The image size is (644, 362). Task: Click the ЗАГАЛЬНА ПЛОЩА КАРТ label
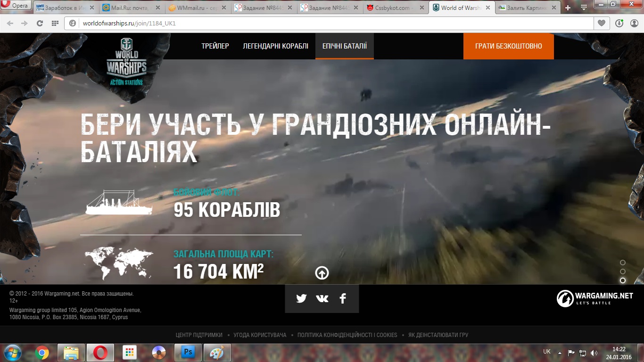coord(223,254)
